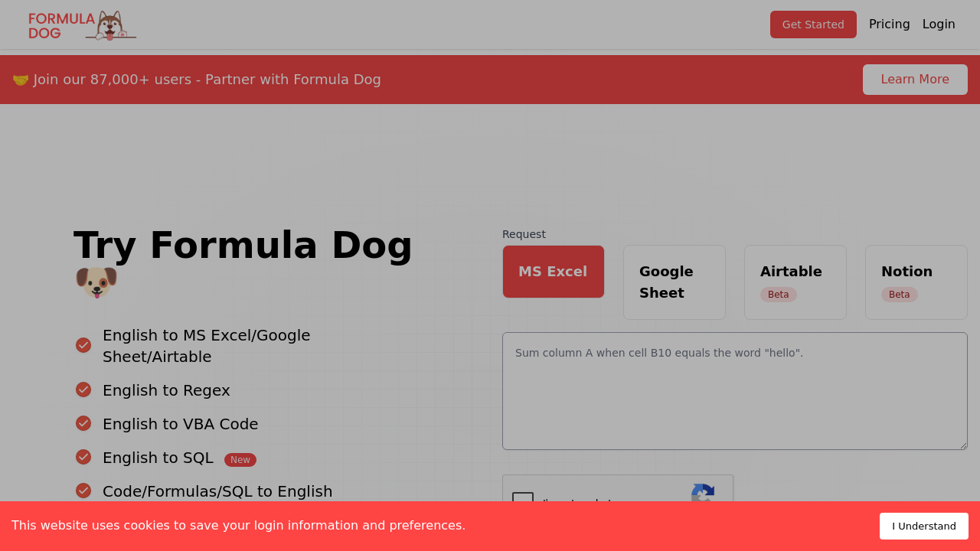Click checkmark icon beside English to Regex

[x=83, y=390]
